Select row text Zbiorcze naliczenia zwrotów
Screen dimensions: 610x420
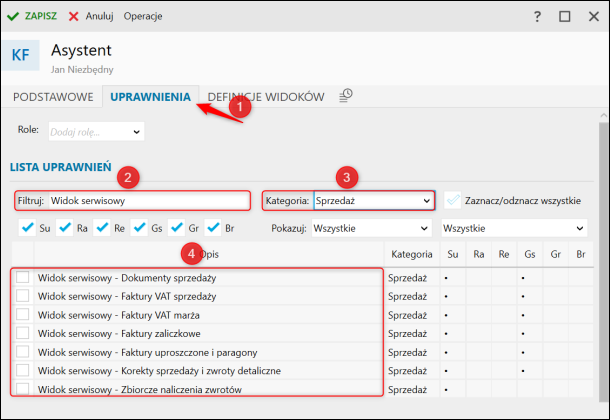181,390
